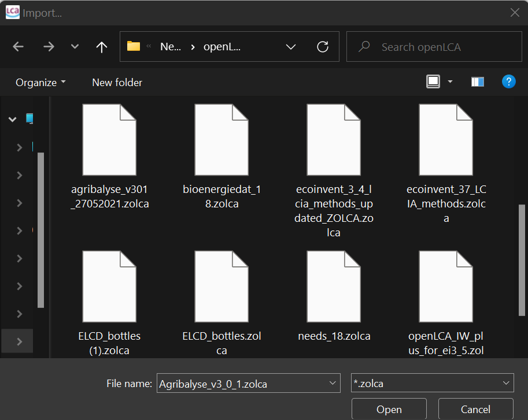Click the Cancel button
The image size is (528, 420).
[x=475, y=409]
